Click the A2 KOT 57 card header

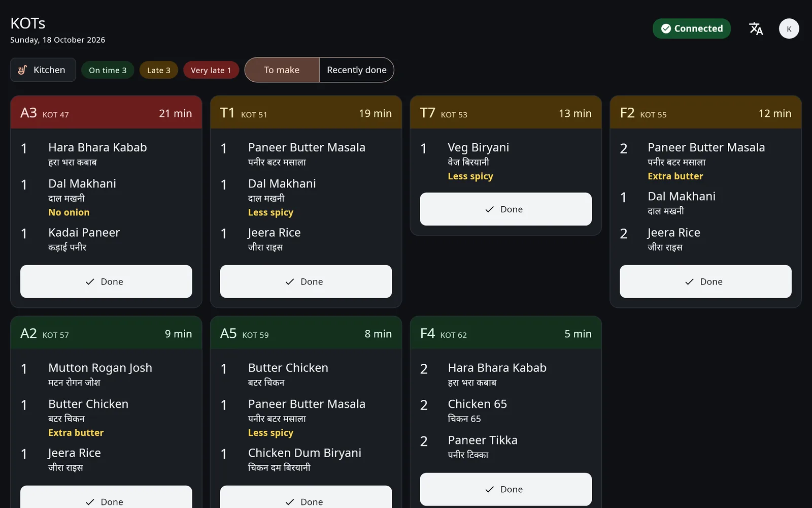pyautogui.click(x=106, y=333)
